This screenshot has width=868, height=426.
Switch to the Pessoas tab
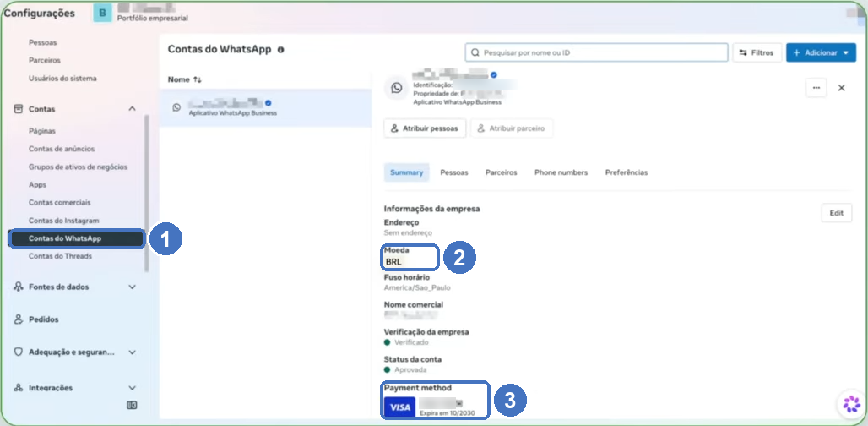(454, 172)
